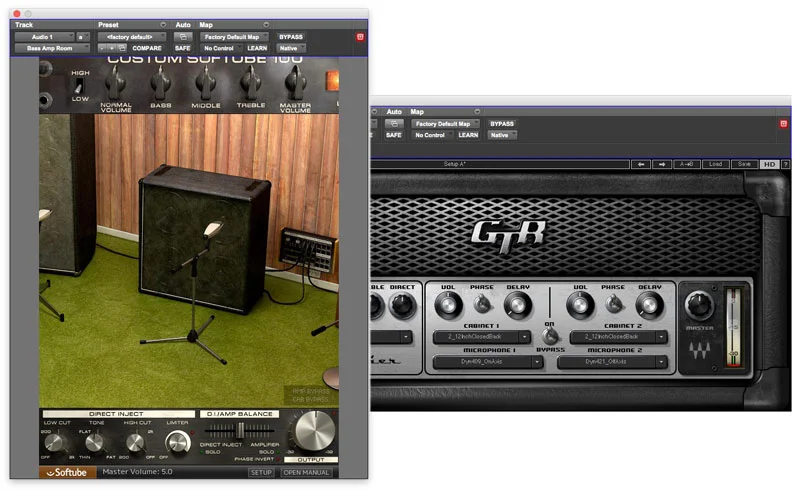Click the GTR question mark help button

pyautogui.click(x=786, y=164)
